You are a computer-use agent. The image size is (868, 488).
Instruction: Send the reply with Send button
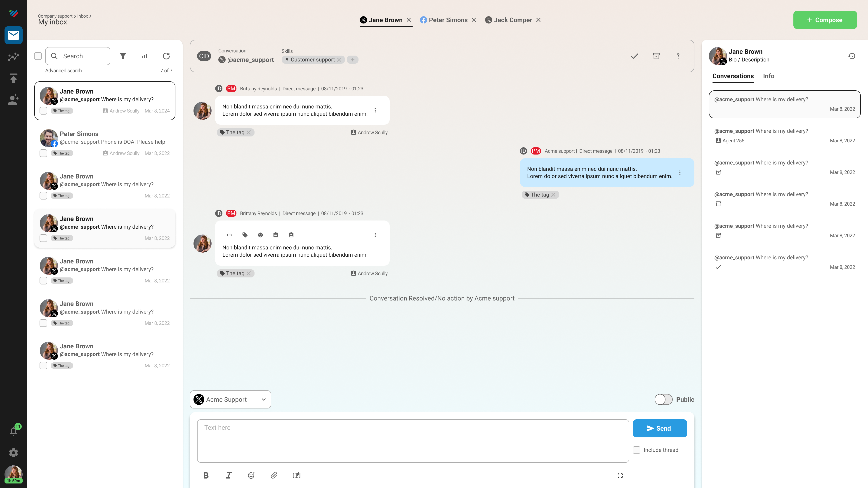660,428
